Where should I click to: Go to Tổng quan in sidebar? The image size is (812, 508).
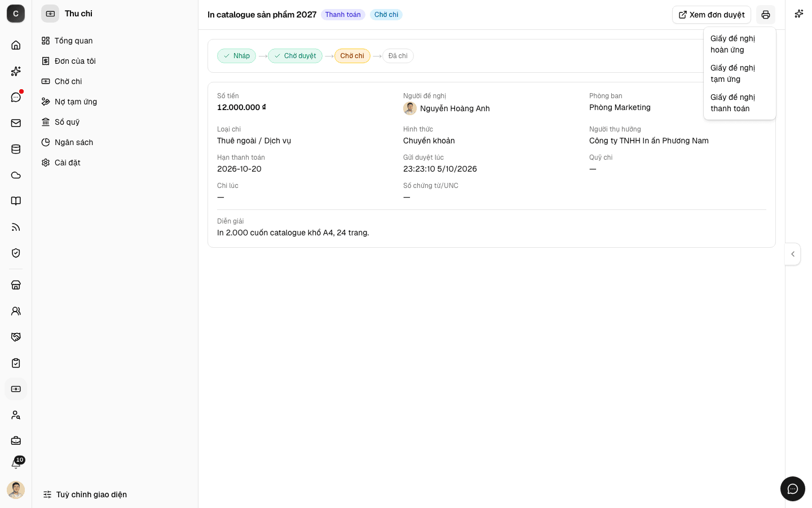pyautogui.click(x=115, y=41)
